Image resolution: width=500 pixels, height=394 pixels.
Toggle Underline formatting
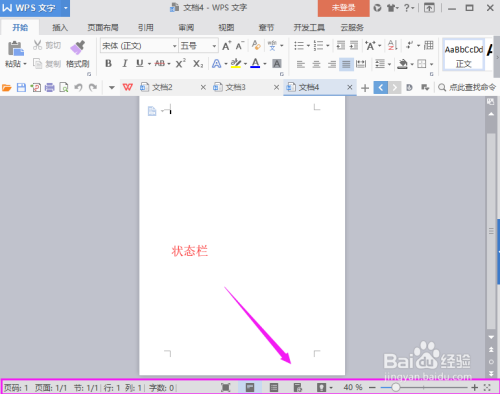[140, 63]
